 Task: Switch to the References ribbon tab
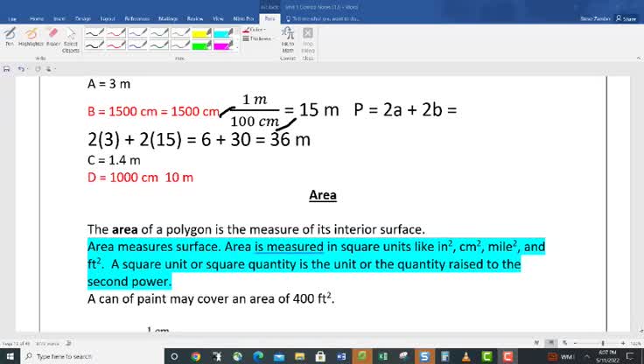click(136, 19)
